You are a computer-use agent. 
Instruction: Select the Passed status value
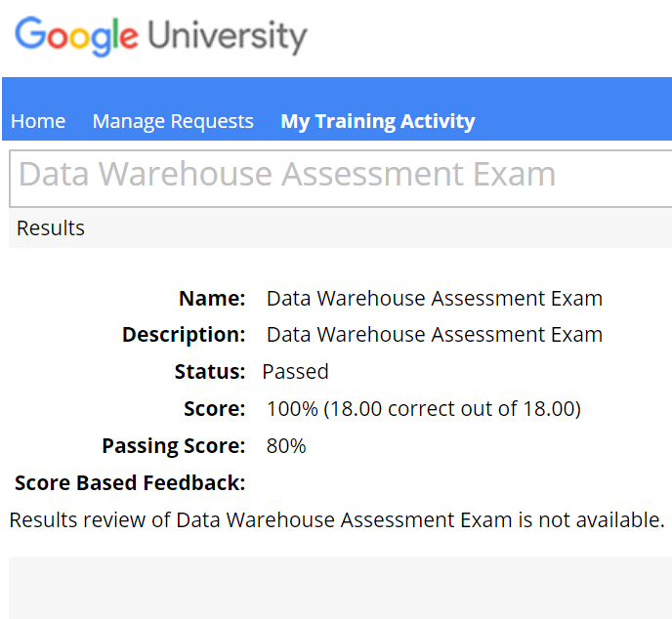296,371
